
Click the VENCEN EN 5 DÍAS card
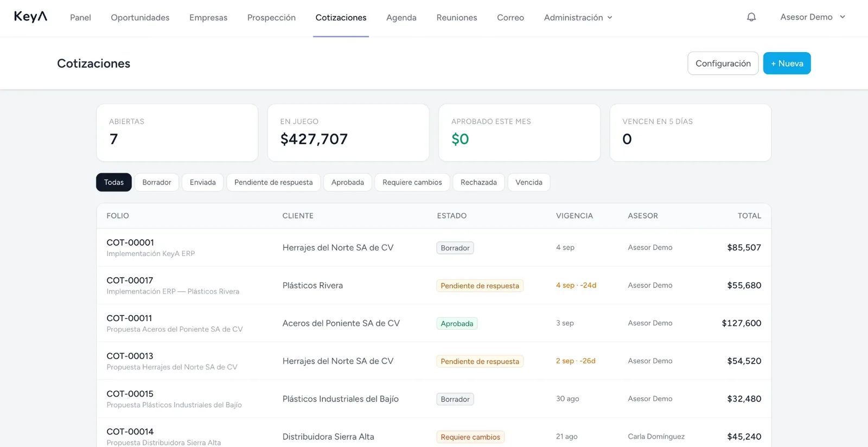[691, 133]
